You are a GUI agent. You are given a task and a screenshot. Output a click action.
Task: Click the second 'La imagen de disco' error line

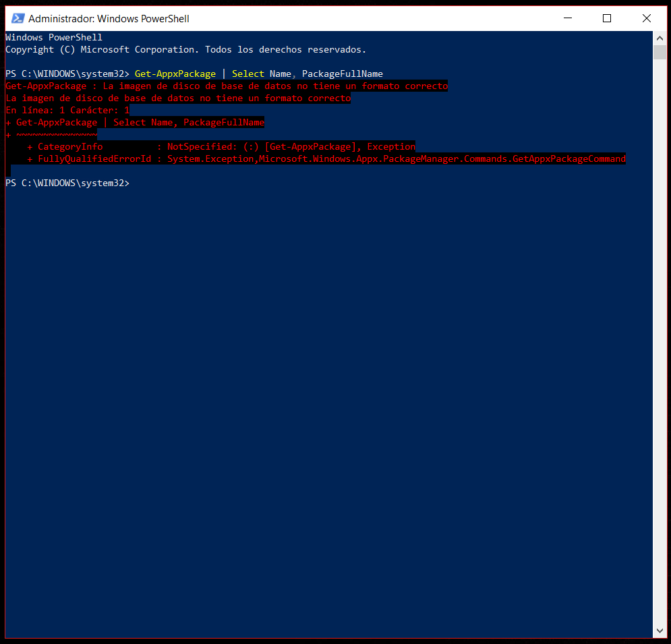[178, 98]
